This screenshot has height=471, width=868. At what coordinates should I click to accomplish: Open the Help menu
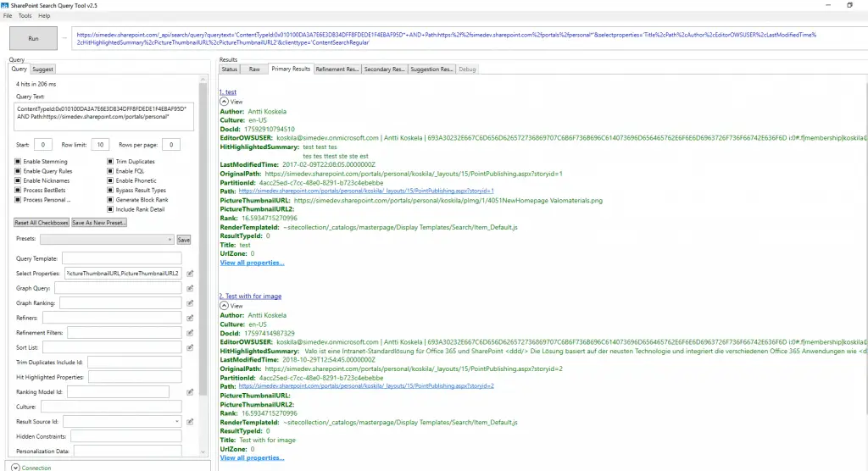coord(44,16)
